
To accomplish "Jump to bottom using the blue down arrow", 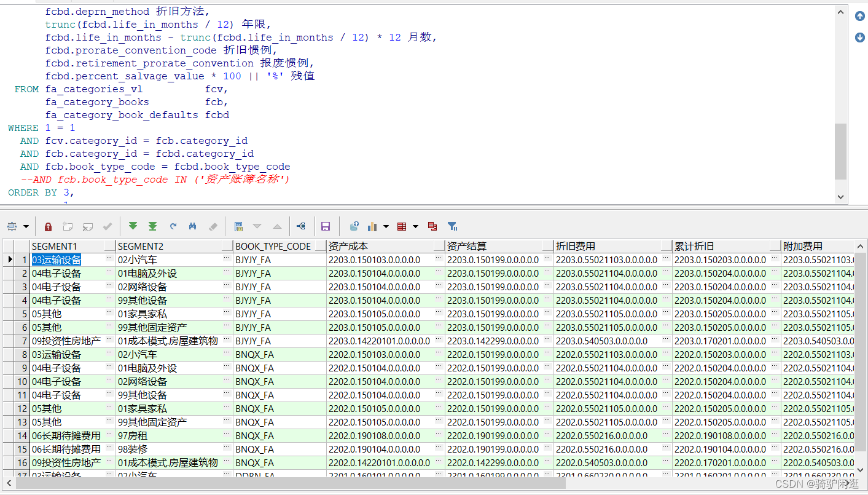I will (859, 38).
